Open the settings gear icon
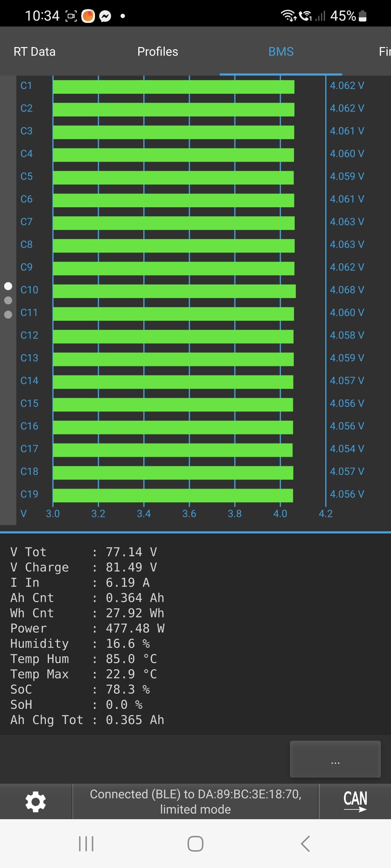 35,801
